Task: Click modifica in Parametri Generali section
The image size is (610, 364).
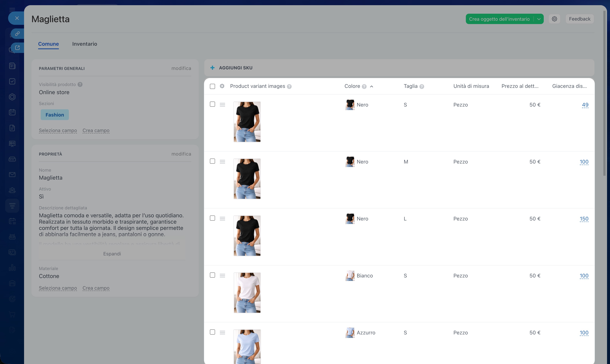Action: click(x=181, y=68)
